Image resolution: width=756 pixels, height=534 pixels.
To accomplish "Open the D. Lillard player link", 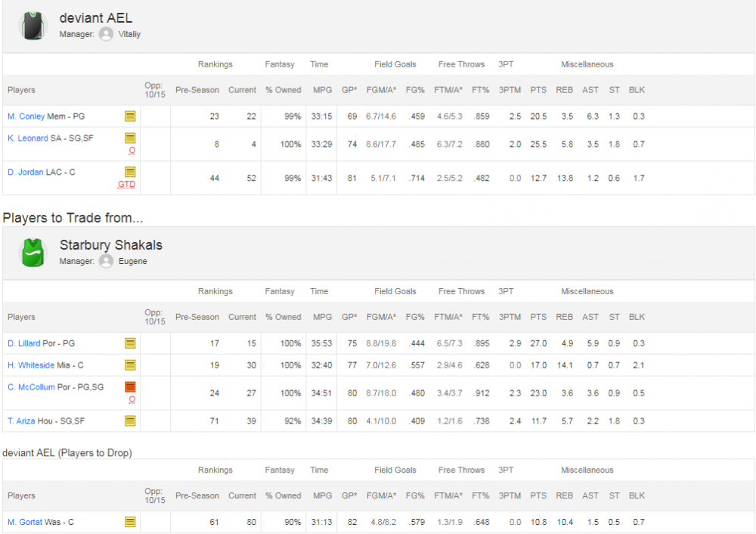I will coord(23,343).
